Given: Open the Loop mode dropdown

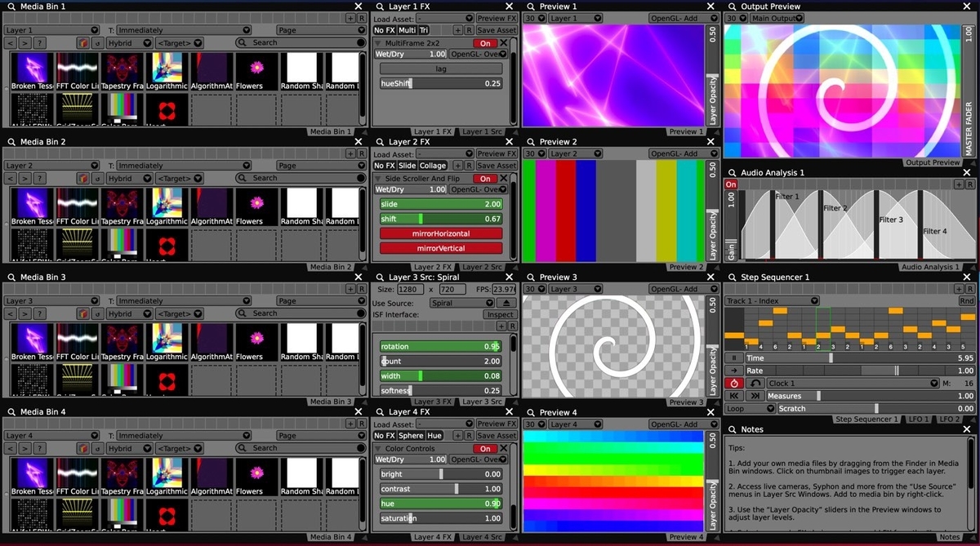Looking at the screenshot, I should 749,409.
